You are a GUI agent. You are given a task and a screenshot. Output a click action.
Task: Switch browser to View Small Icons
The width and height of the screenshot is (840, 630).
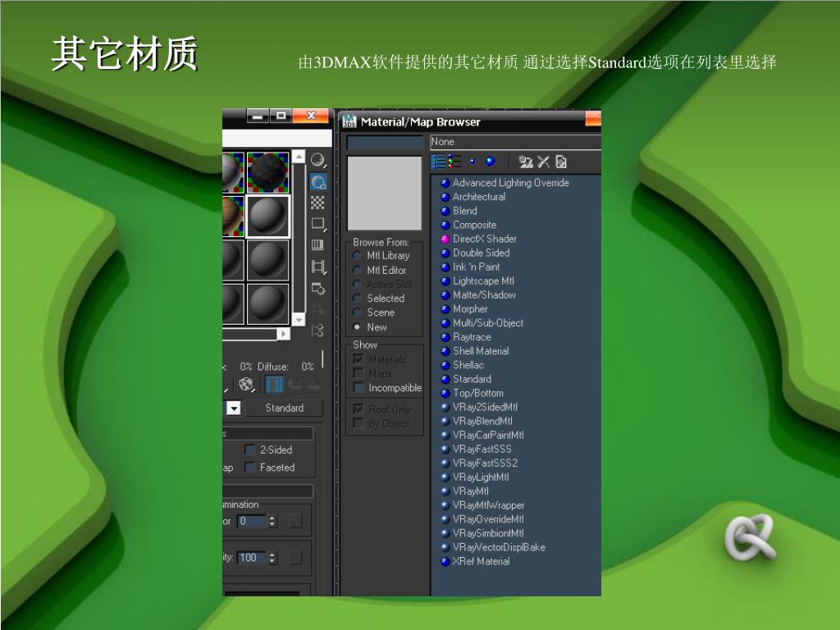(x=472, y=162)
